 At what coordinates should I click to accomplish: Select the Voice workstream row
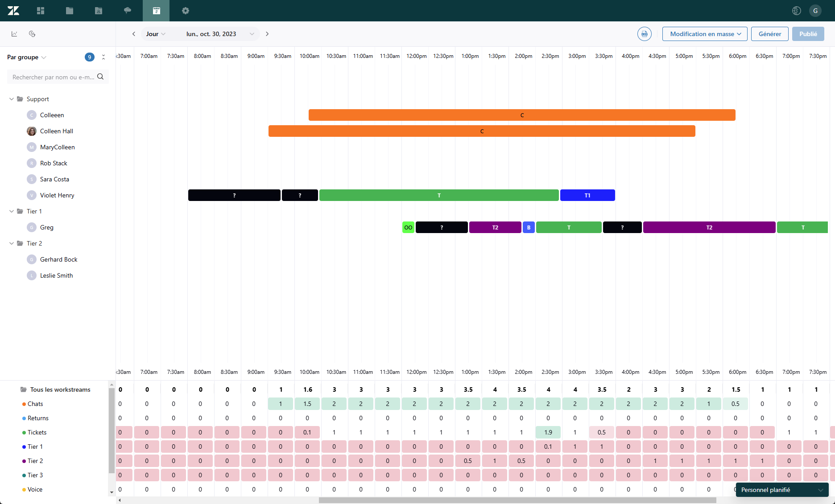coord(35,489)
